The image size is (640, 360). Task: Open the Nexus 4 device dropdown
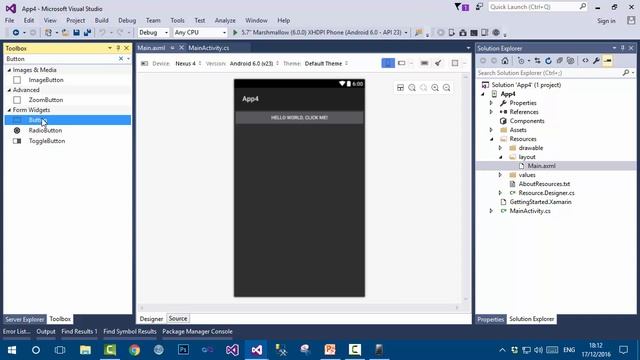tap(188, 63)
